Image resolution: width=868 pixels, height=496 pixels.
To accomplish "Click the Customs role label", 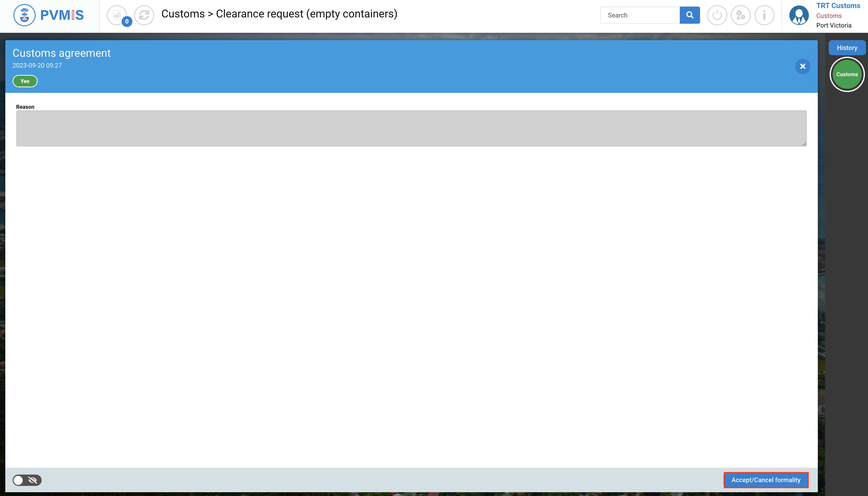I will pos(829,16).
